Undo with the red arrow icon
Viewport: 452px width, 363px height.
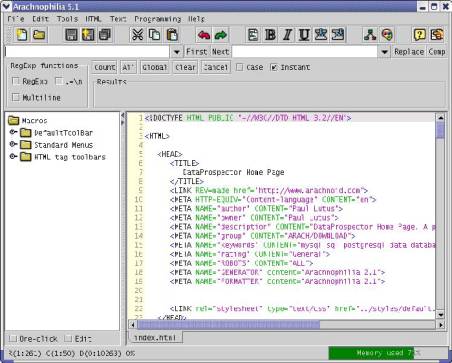204,35
